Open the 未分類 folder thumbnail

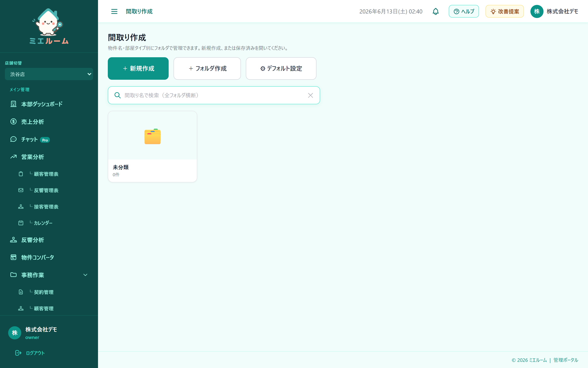click(x=152, y=136)
